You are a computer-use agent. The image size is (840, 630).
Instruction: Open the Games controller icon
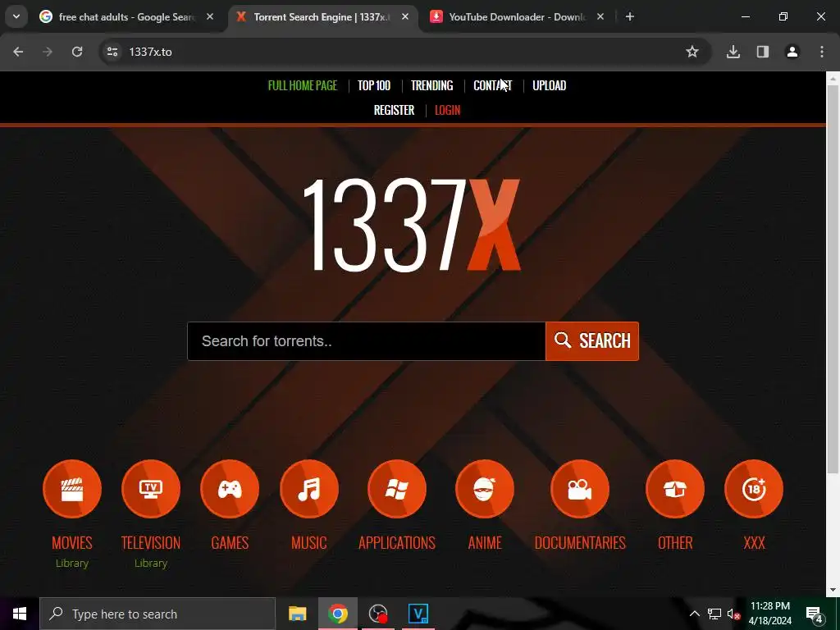[x=230, y=489]
